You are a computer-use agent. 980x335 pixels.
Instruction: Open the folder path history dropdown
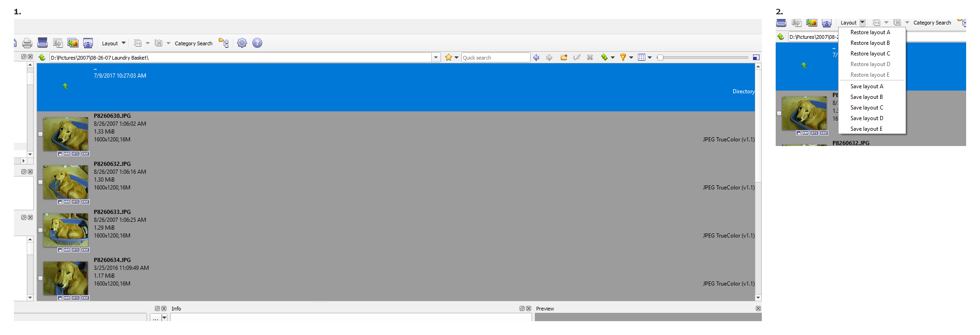436,57
